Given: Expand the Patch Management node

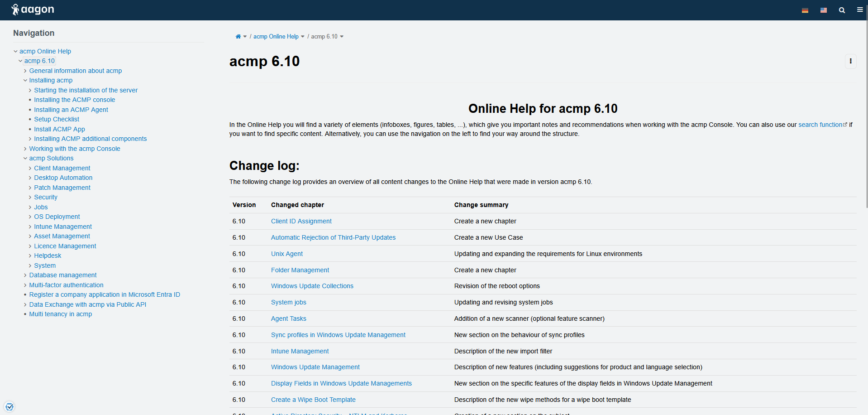Looking at the screenshot, I should 30,188.
